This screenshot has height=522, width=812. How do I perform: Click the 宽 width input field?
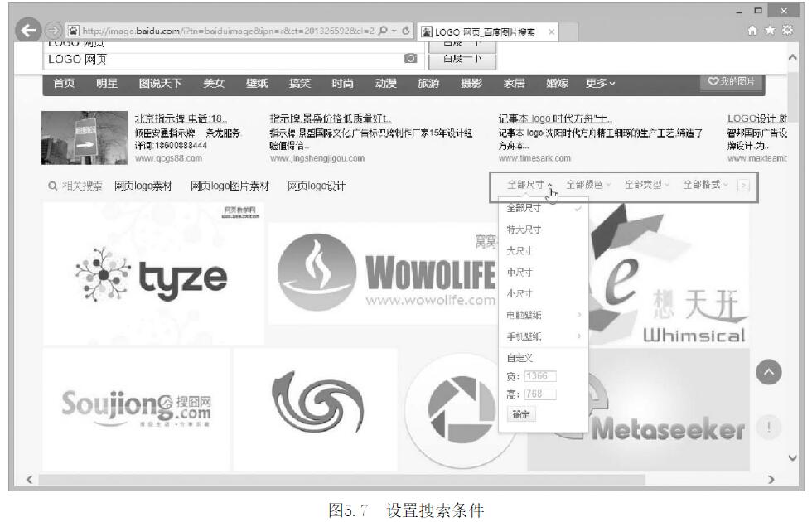pyautogui.click(x=540, y=376)
